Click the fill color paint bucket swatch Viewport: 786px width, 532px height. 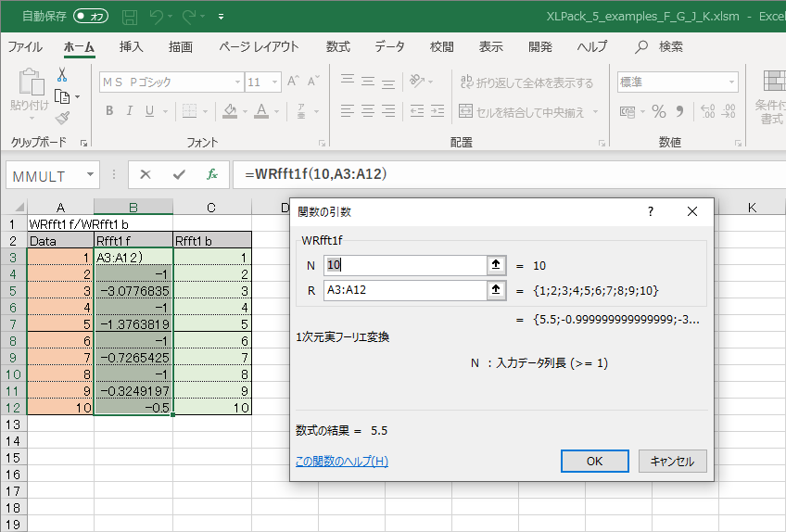click(x=228, y=111)
